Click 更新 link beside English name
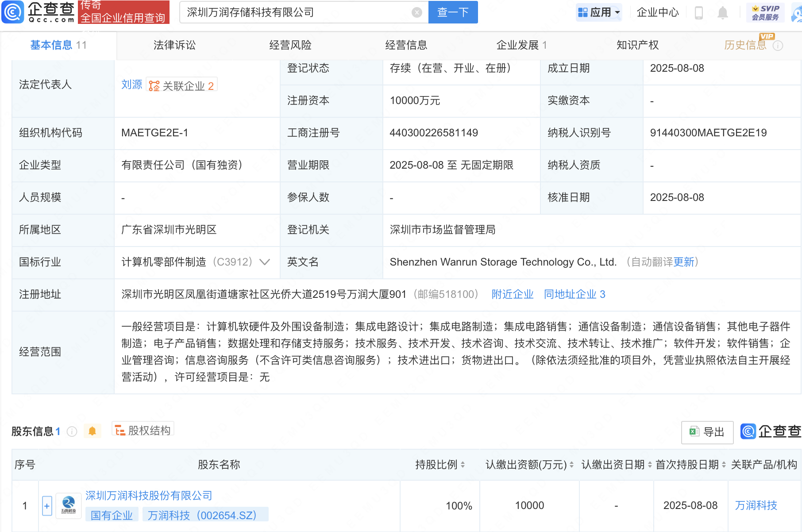Image resolution: width=802 pixels, height=532 pixels. coord(684,262)
